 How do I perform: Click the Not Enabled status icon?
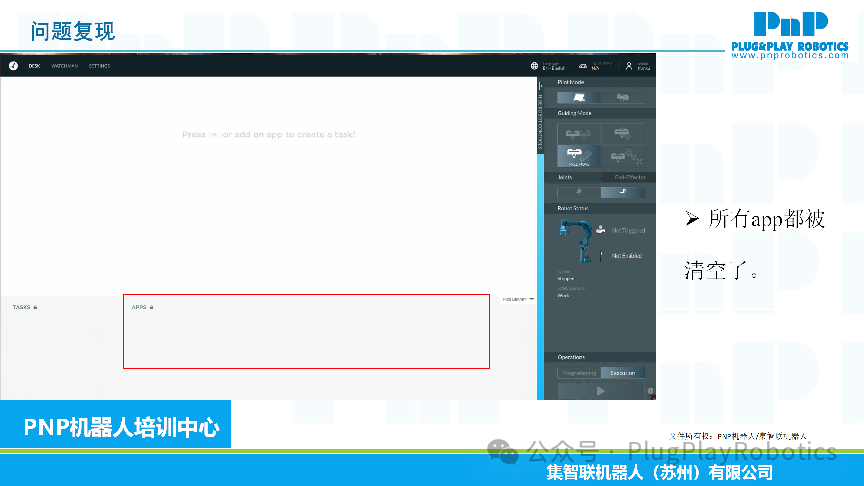tap(601, 256)
